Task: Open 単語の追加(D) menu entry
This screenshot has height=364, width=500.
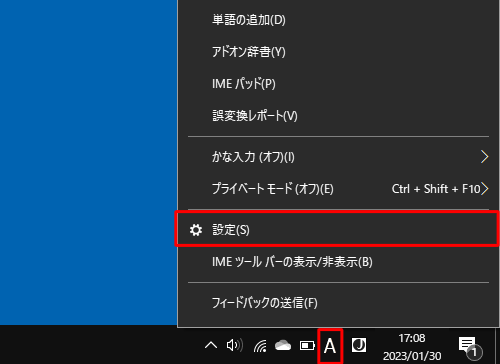Action: pos(338,20)
